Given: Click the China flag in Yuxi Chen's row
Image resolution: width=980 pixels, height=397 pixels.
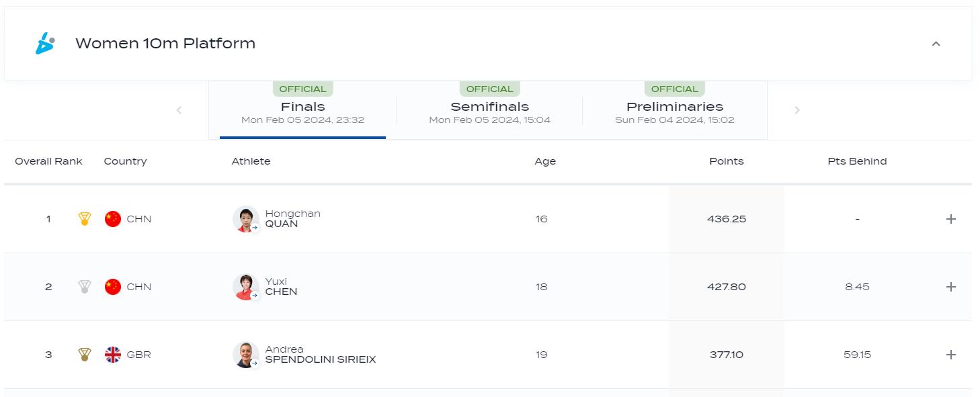Looking at the screenshot, I should tap(113, 287).
